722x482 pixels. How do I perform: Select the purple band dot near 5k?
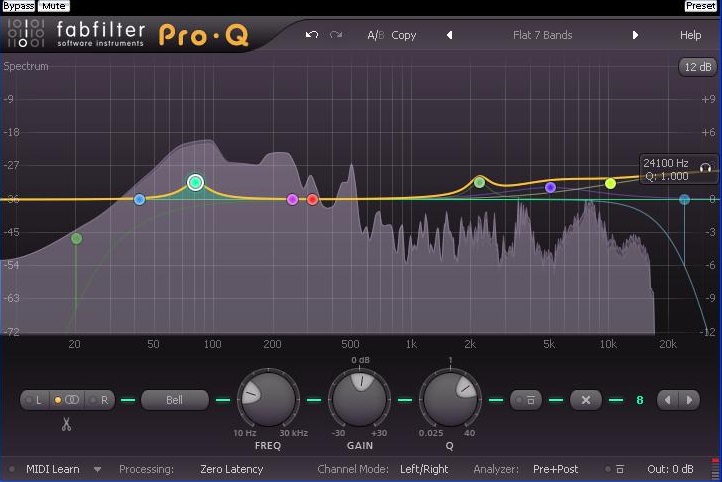pos(550,187)
